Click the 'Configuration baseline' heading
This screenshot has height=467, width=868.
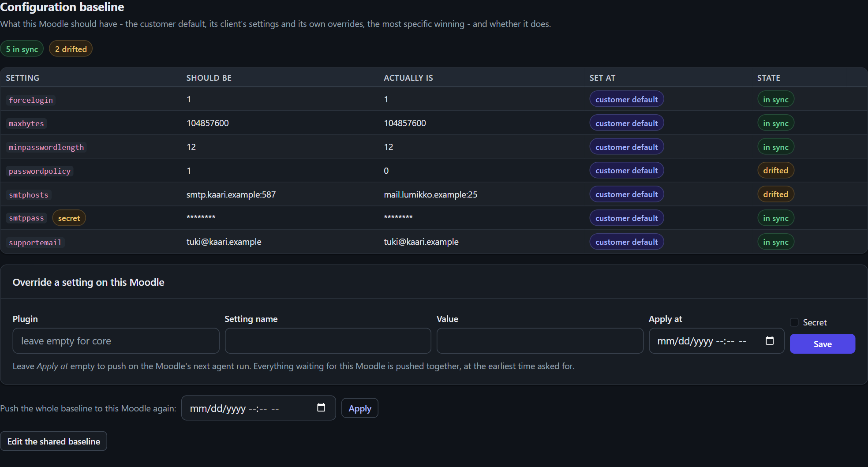click(x=62, y=7)
